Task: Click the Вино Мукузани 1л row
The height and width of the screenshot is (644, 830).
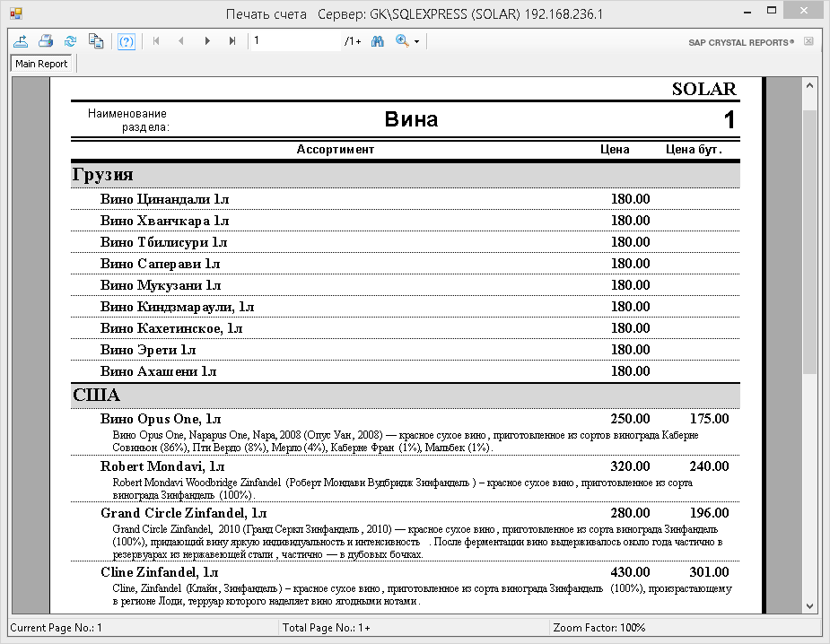Action: [x=405, y=285]
